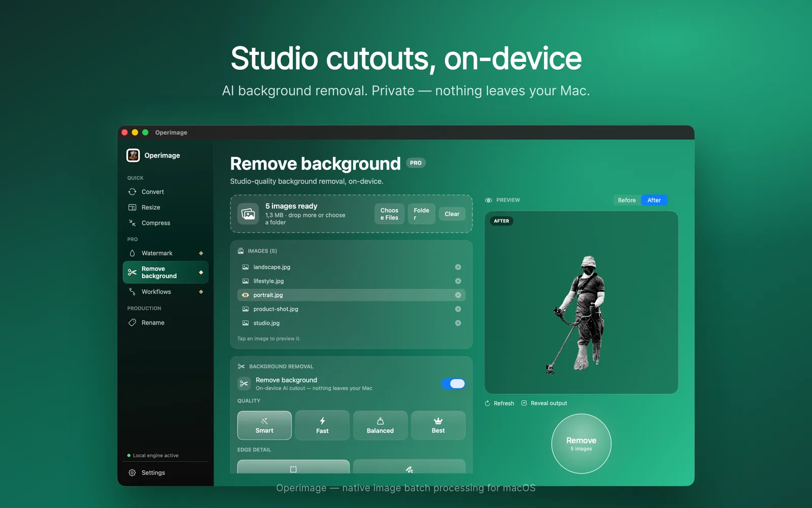Switch preview to Before

pos(627,200)
